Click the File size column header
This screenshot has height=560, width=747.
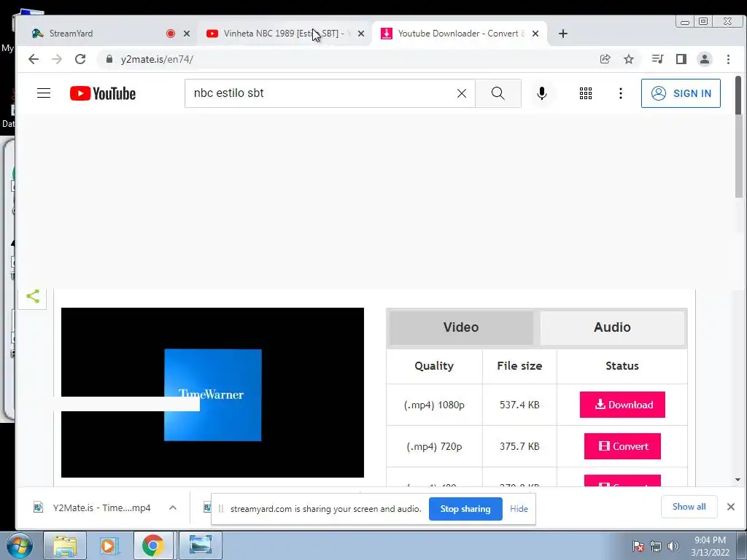(x=519, y=366)
